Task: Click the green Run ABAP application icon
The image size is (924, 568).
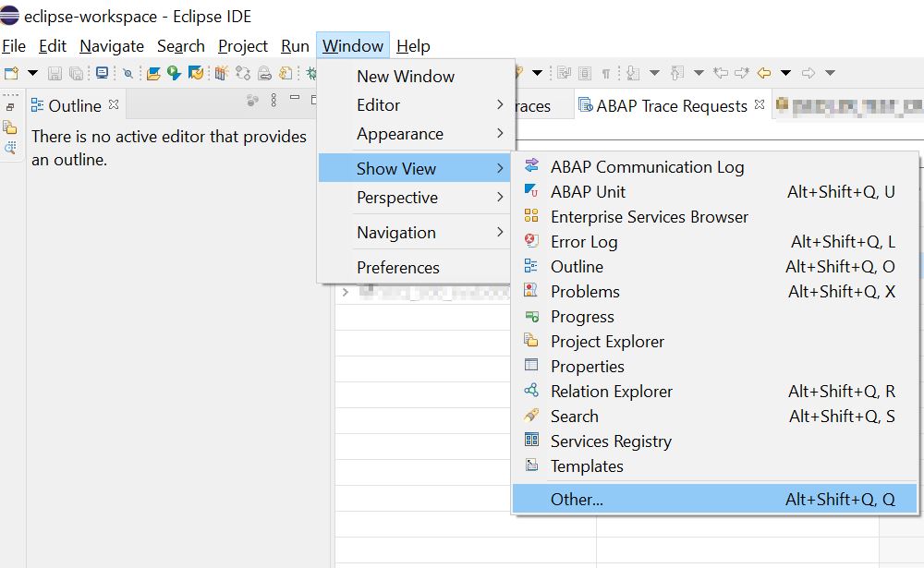Action: click(174, 73)
